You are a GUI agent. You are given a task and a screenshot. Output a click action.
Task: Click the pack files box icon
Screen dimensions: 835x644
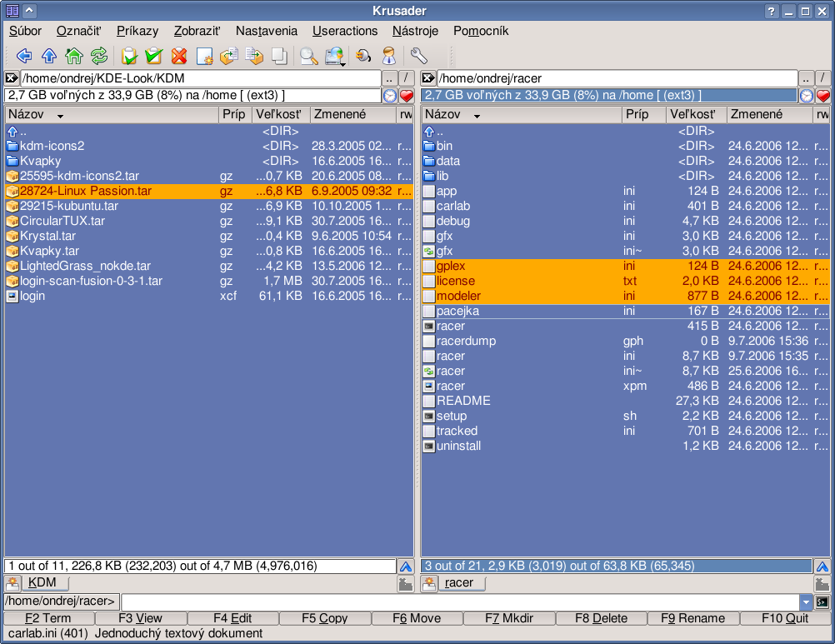point(229,55)
